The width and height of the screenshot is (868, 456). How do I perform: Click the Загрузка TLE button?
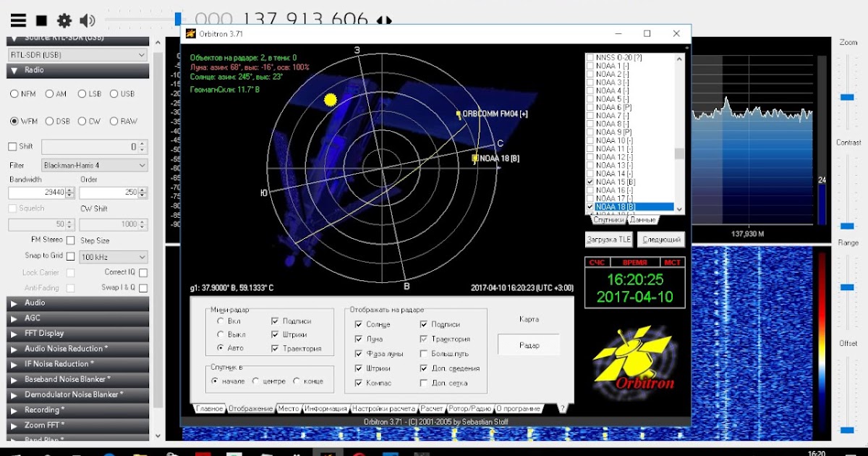coord(609,239)
